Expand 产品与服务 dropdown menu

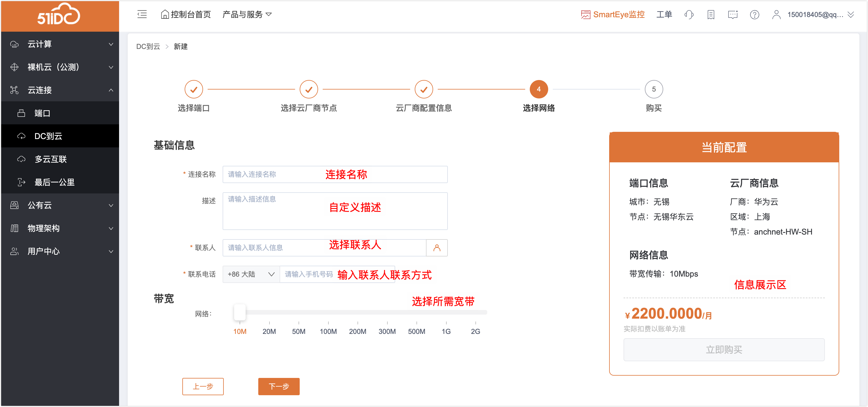click(247, 14)
